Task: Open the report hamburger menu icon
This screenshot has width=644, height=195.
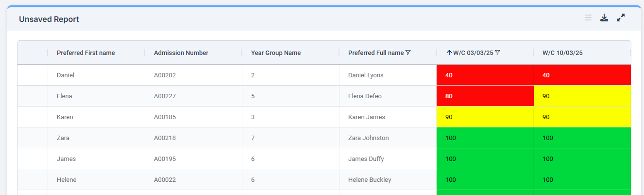Action: [x=588, y=18]
